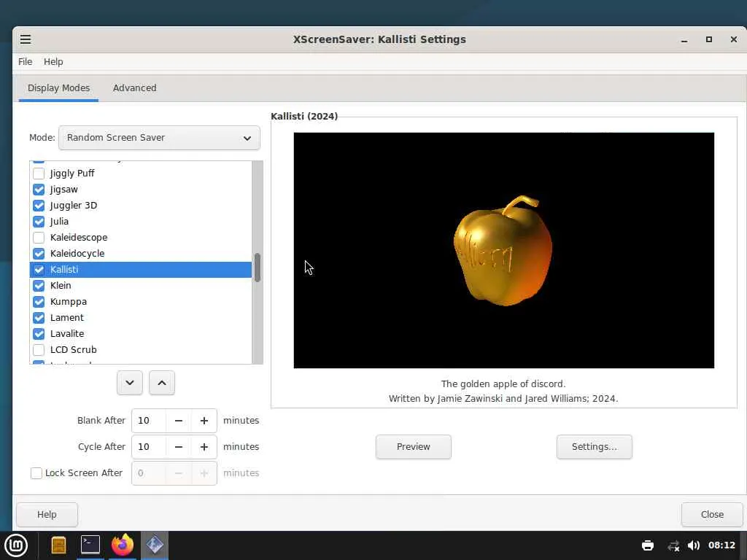Move down to the next screen saver
747x560 pixels.
[x=130, y=383]
